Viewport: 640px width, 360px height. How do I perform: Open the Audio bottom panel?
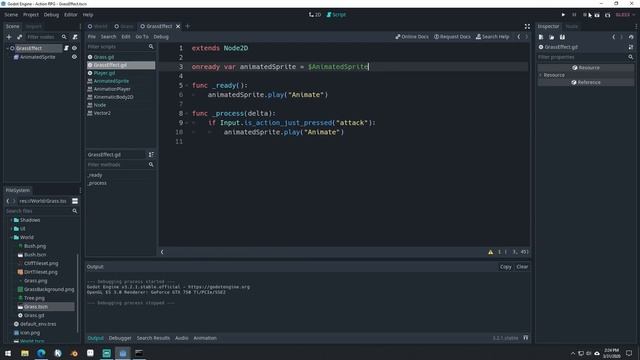pos(182,338)
